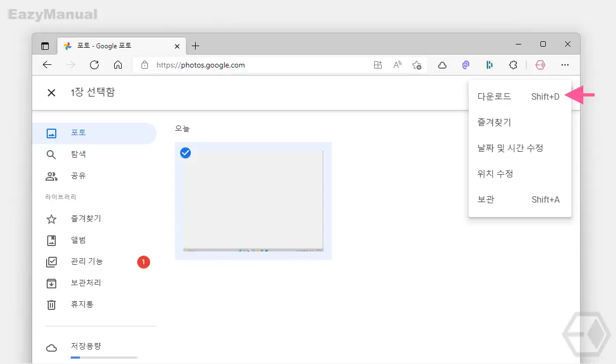Open the browser's three-dot settings menu
Screen dimensions: 616x364
click(565, 65)
